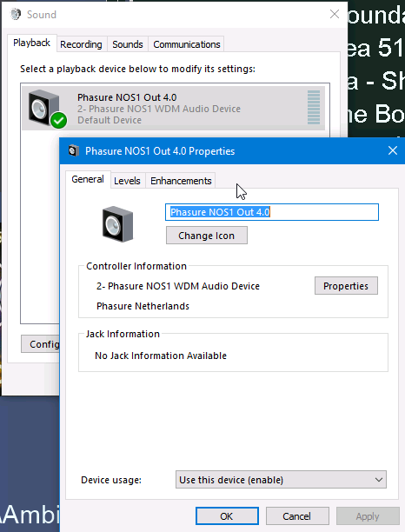The image size is (405, 532).
Task: Click the Change Icon button
Action: pos(207,236)
